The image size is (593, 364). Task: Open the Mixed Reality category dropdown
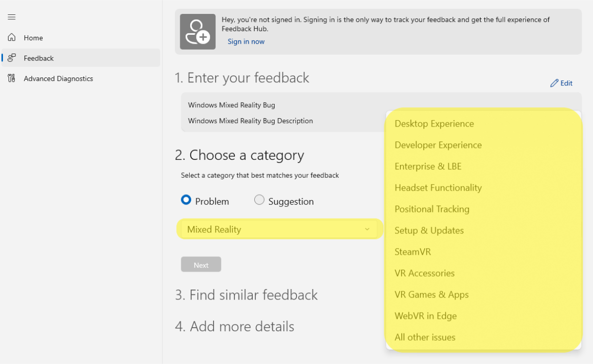[279, 229]
